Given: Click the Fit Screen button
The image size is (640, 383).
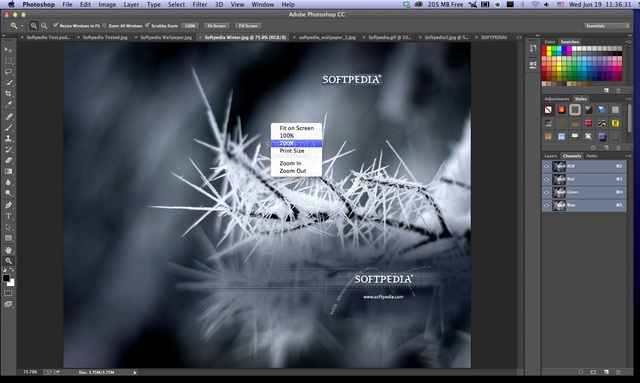Looking at the screenshot, I should point(217,26).
